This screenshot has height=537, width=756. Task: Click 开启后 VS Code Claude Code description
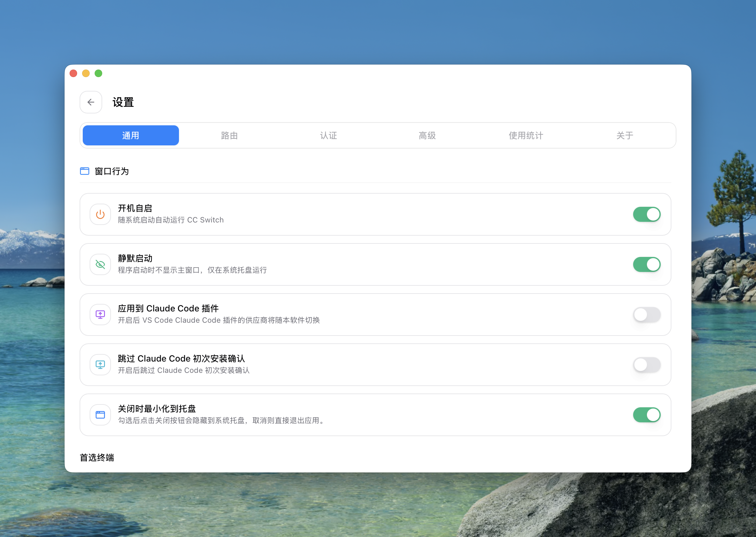click(218, 320)
